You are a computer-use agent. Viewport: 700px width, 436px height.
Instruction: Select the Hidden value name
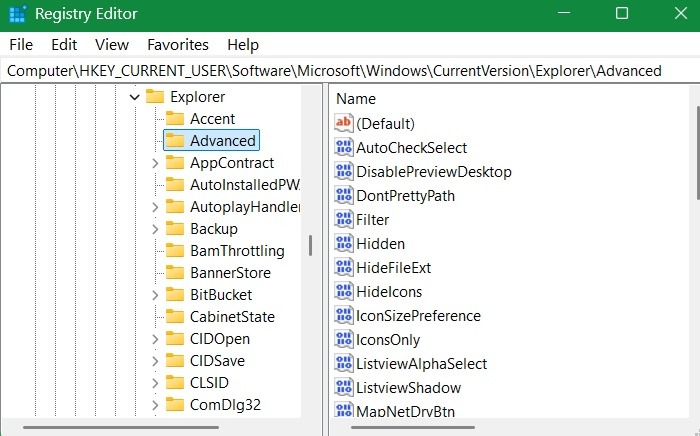380,244
